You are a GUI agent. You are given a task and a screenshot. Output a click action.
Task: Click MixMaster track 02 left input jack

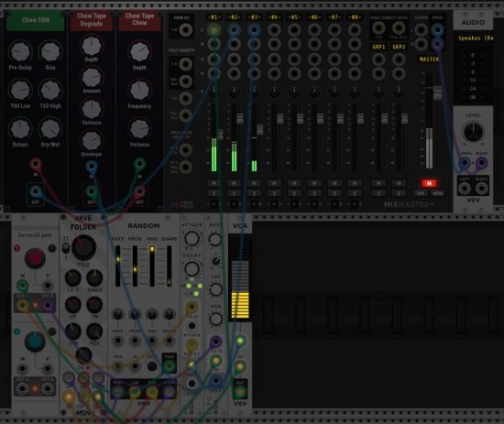pos(234,30)
